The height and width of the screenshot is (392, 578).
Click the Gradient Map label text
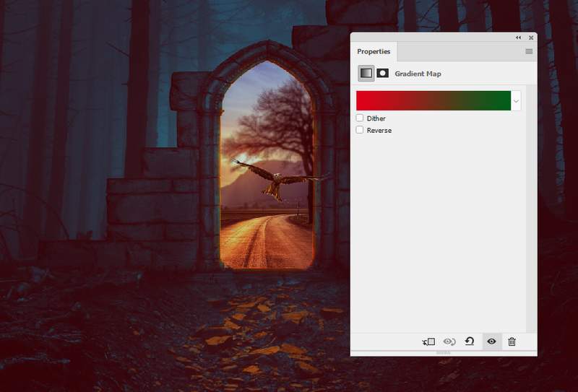coord(418,74)
